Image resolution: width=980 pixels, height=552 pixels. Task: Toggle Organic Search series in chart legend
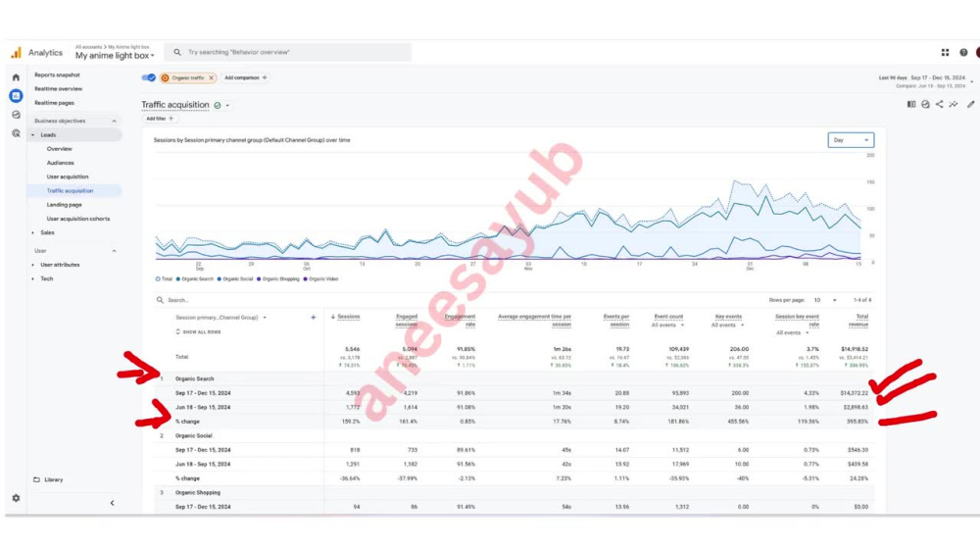pos(194,279)
